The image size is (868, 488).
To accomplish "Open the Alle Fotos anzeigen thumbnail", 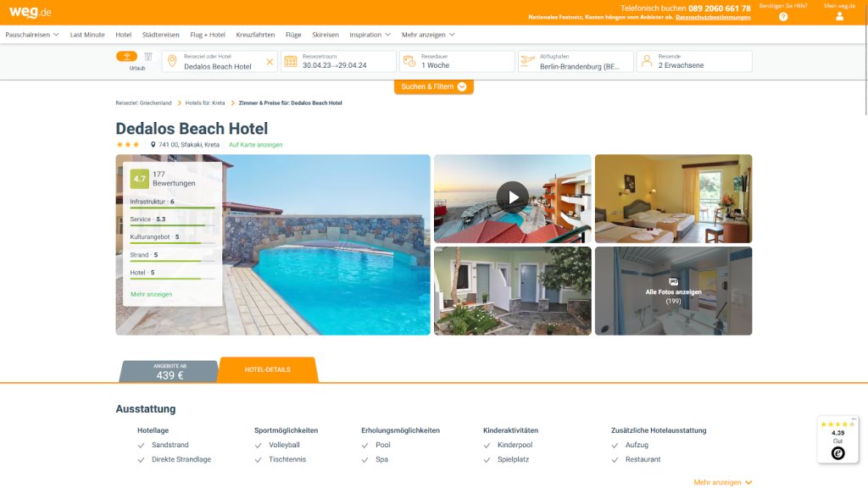I will pyautogui.click(x=673, y=291).
